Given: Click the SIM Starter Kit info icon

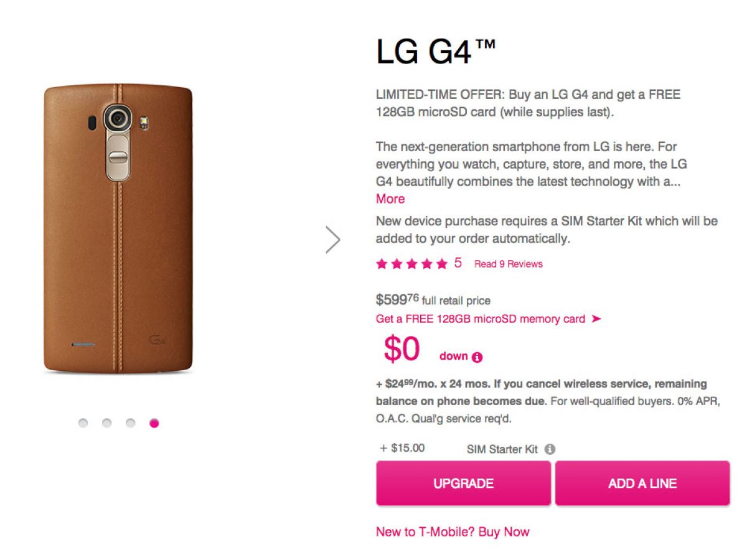Looking at the screenshot, I should pos(550,449).
